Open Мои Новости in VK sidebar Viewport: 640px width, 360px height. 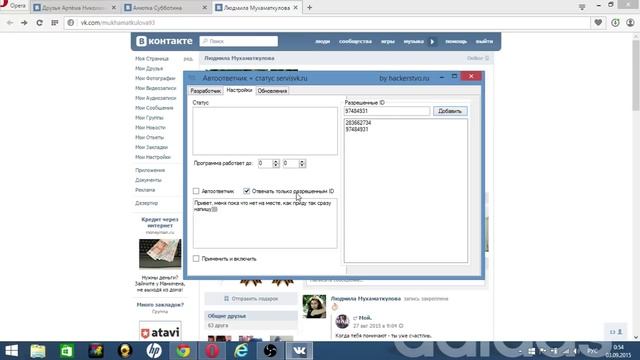pyautogui.click(x=150, y=127)
